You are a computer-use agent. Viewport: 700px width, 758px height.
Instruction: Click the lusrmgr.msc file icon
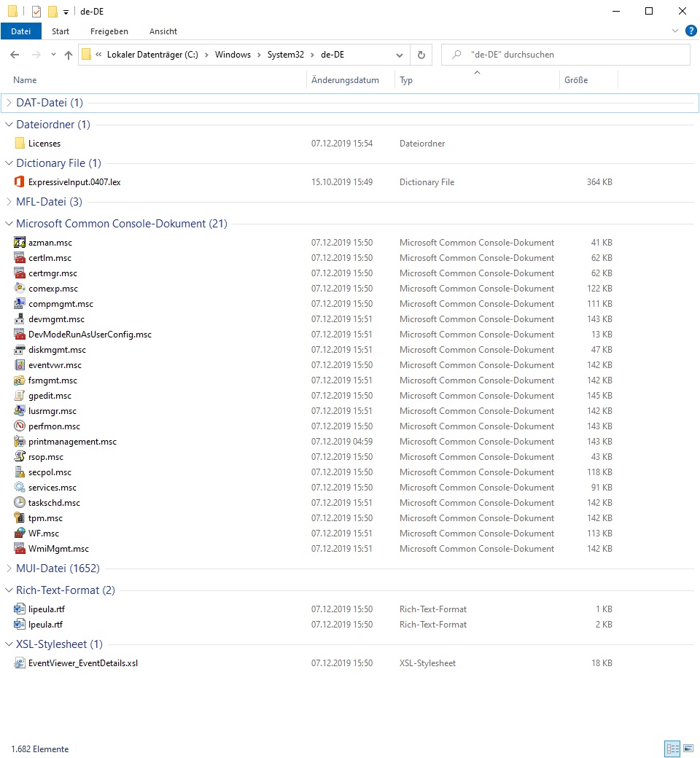click(20, 411)
